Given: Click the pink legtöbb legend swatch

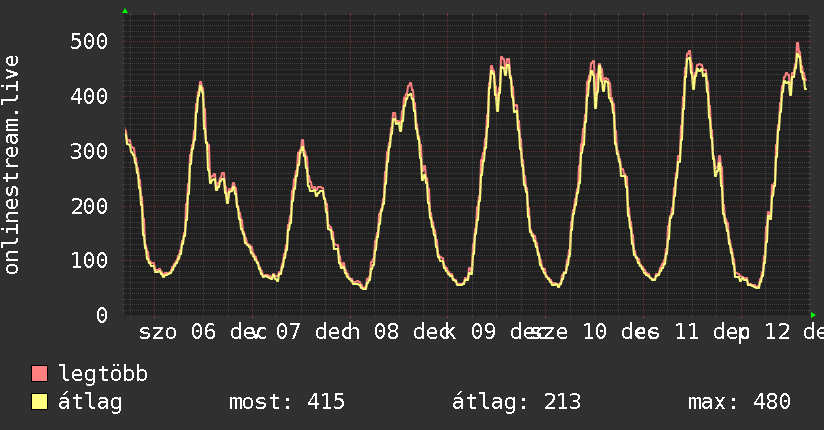Looking at the screenshot, I should pos(39,374).
